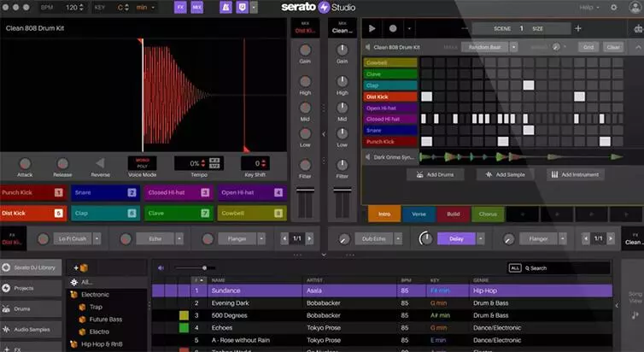
Task: Mute the Clean 808 Drum Kit deck
Action: [x=367, y=47]
